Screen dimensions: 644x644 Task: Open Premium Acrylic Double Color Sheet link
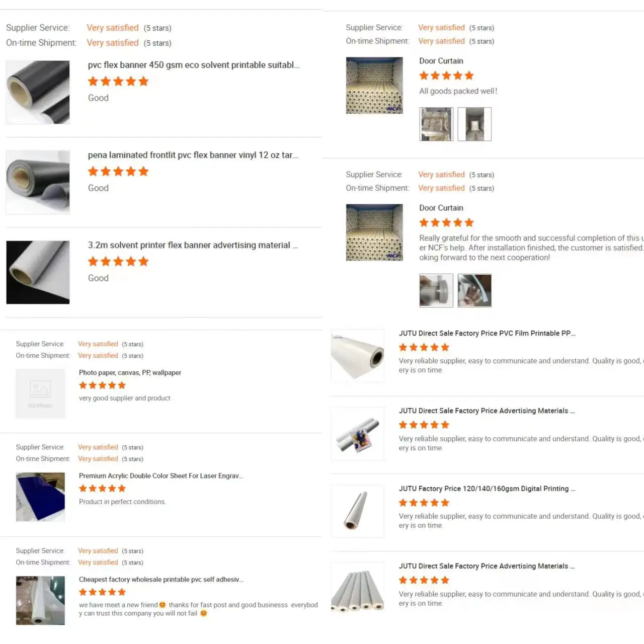[161, 476]
